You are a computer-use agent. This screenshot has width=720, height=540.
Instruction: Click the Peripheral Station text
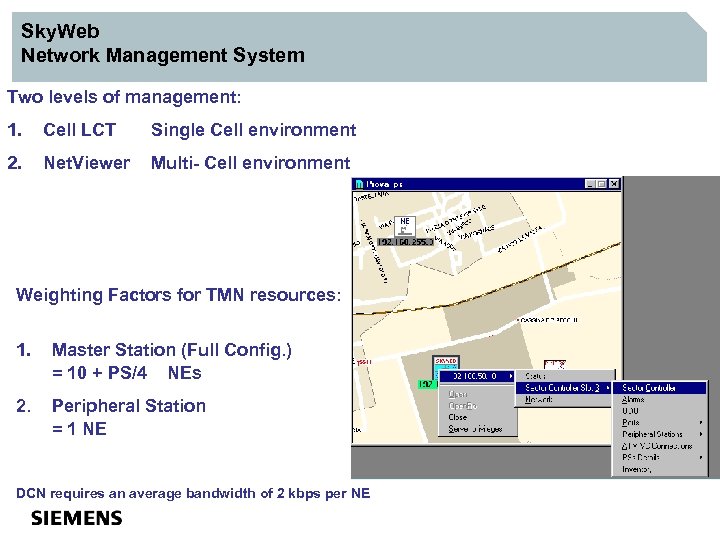[x=129, y=406]
